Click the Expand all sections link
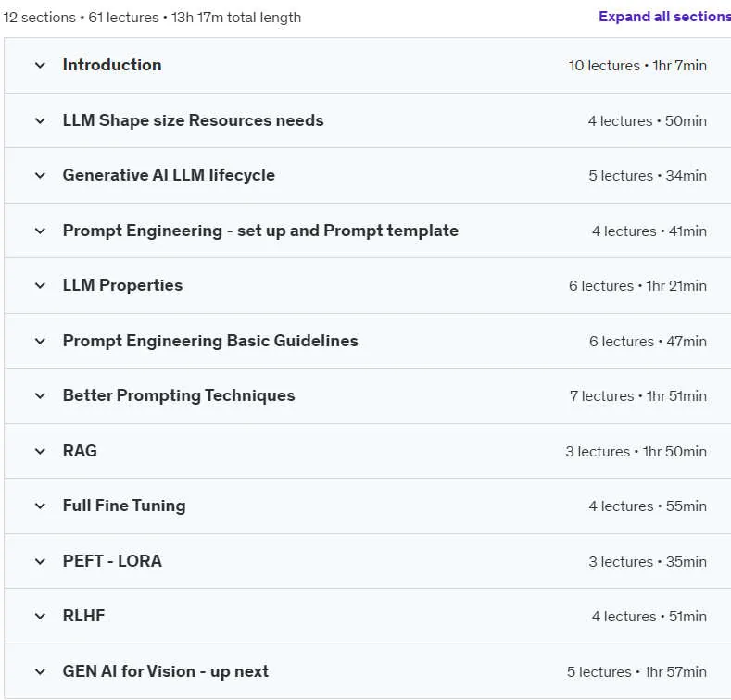 (665, 17)
